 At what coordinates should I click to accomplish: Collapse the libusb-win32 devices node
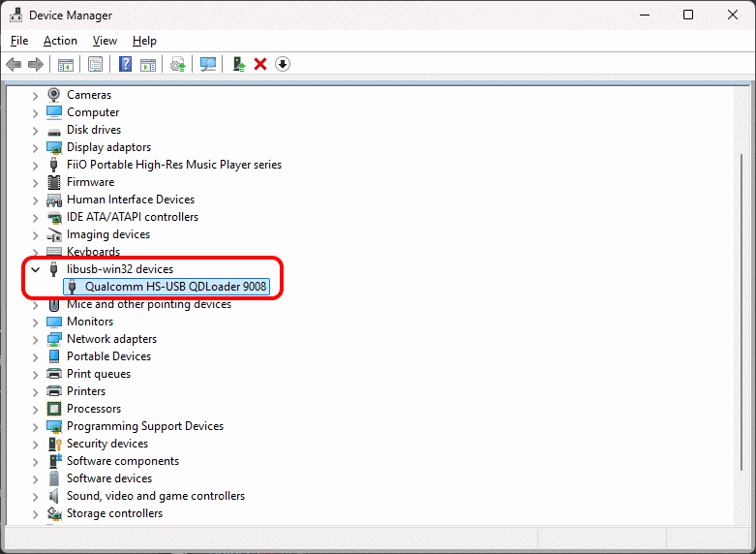(x=35, y=269)
